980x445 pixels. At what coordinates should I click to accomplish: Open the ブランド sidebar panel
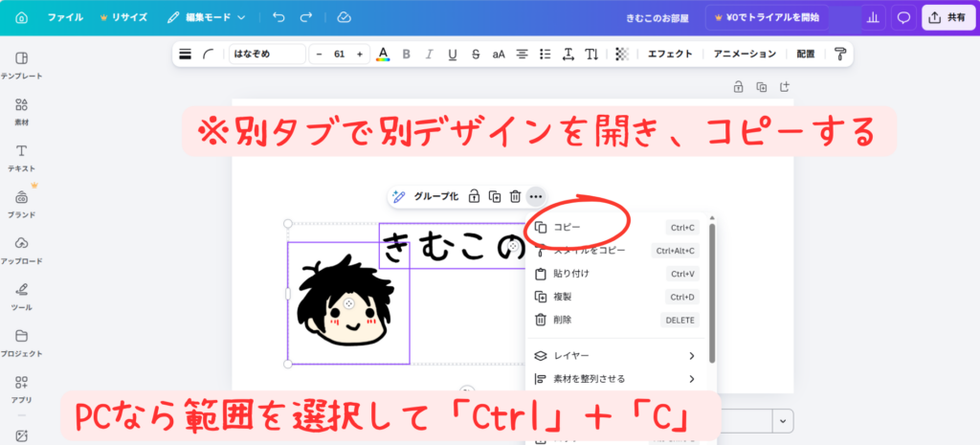click(x=21, y=205)
